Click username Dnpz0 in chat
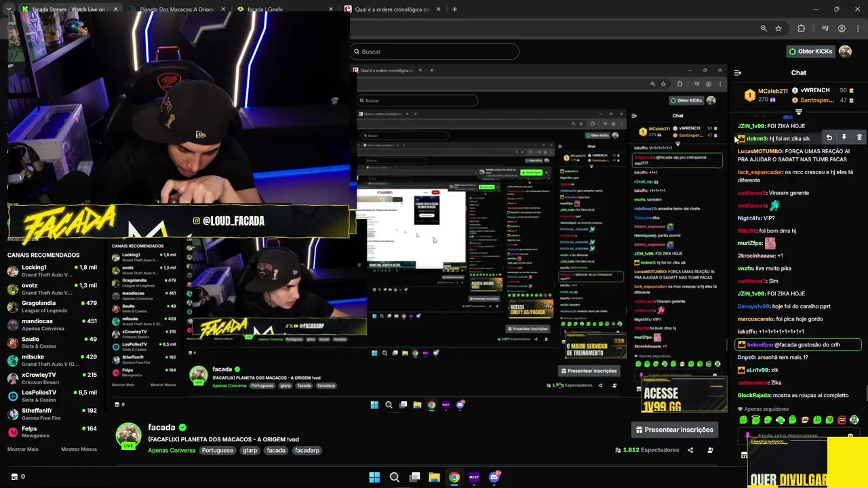This screenshot has width=868, height=488. [x=747, y=357]
